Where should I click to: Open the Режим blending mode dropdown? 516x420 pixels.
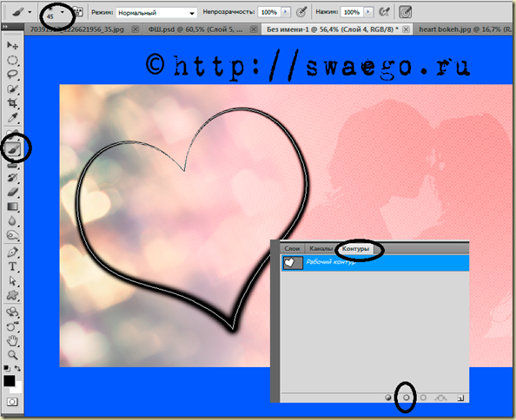click(156, 13)
